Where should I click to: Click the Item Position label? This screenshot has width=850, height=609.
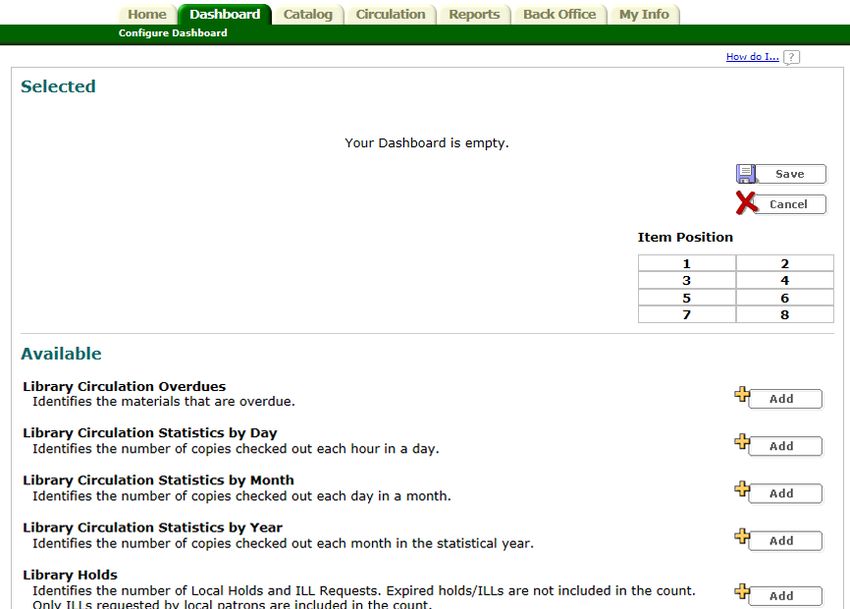coord(685,238)
